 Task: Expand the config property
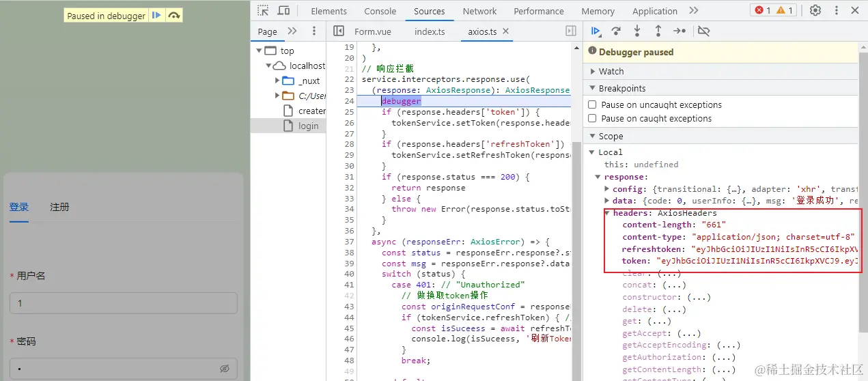[607, 189]
